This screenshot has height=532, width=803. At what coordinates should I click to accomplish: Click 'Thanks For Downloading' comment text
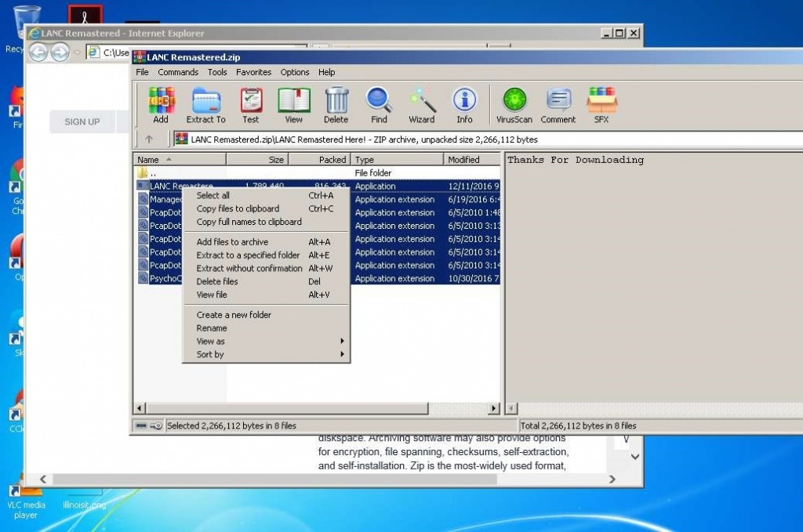click(x=576, y=160)
